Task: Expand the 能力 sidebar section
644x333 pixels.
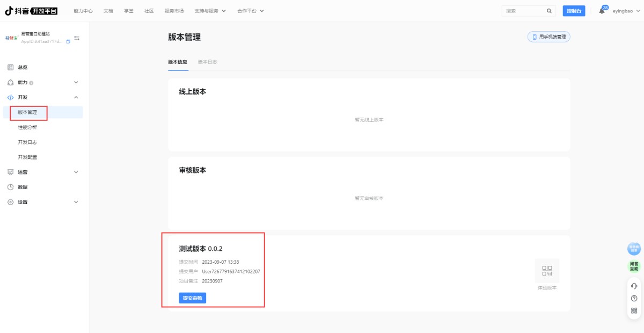Action: (76, 82)
